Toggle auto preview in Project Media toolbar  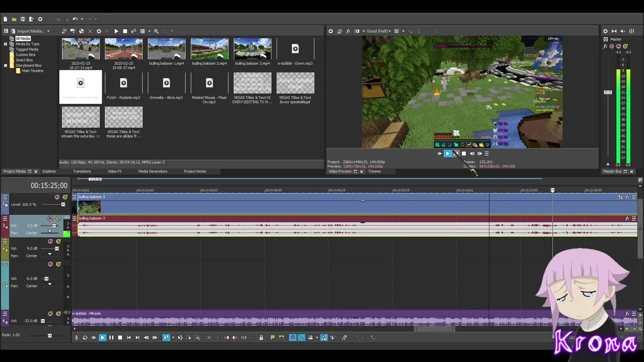[133, 31]
